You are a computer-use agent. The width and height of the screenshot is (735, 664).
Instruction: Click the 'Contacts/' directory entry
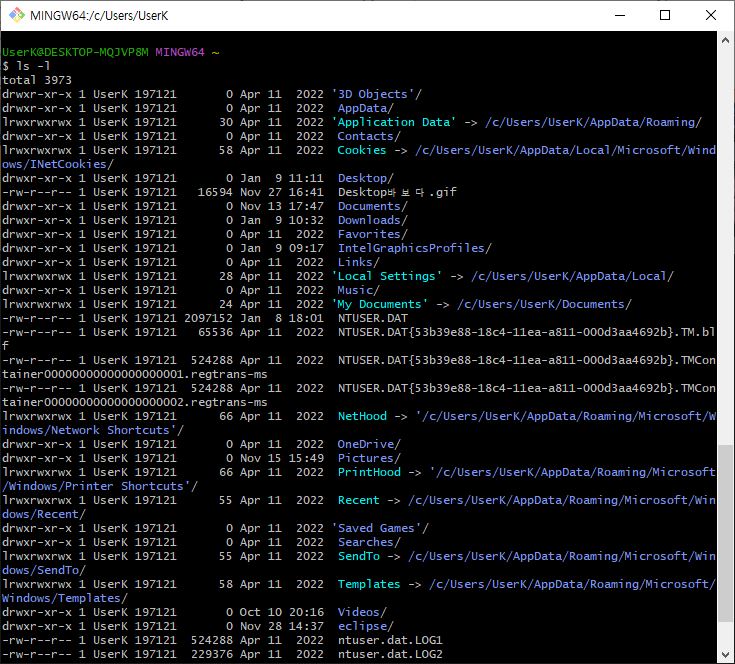369,136
